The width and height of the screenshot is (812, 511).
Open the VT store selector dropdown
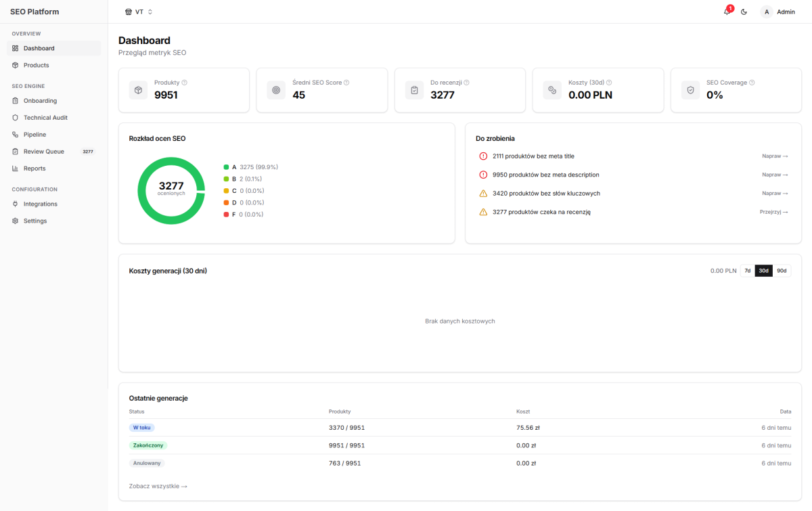coord(139,12)
